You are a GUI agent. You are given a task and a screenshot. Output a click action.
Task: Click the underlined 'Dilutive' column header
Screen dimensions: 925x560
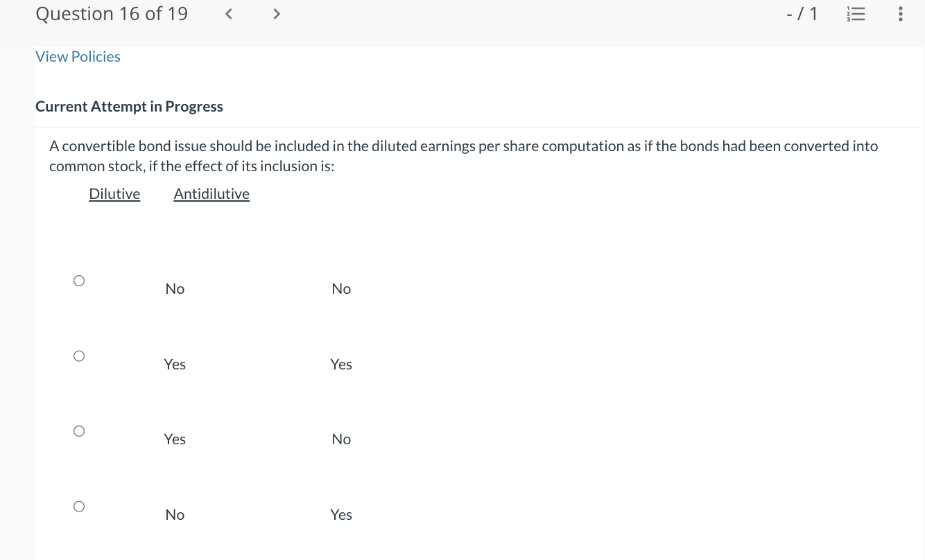click(x=114, y=193)
